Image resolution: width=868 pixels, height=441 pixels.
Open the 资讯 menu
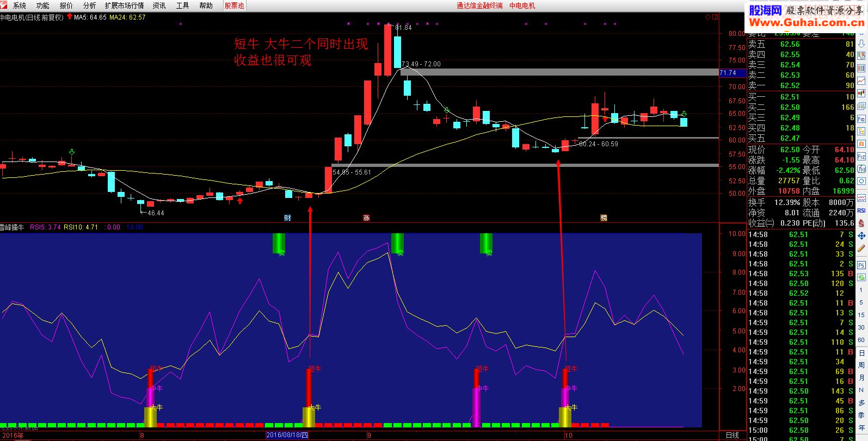pos(159,5)
